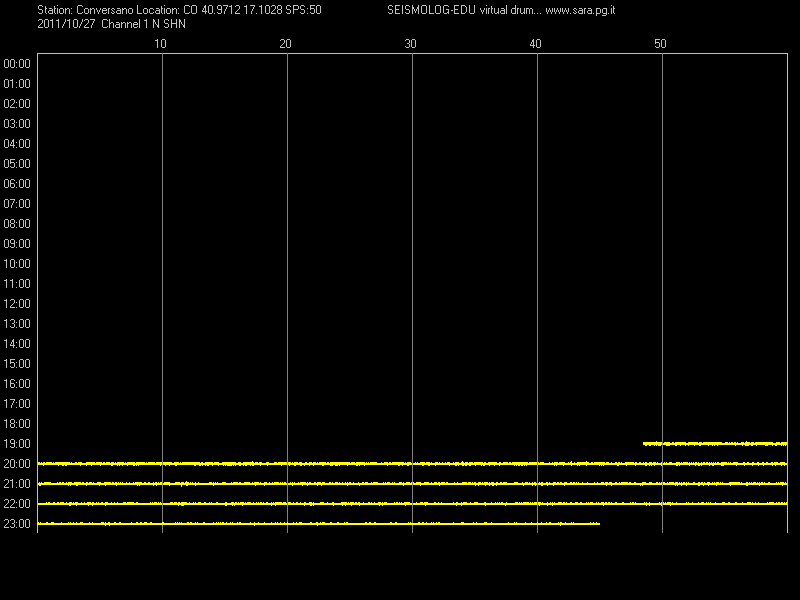Click the Channel 1 N SHN text
This screenshot has height=600, width=800.
(143, 24)
